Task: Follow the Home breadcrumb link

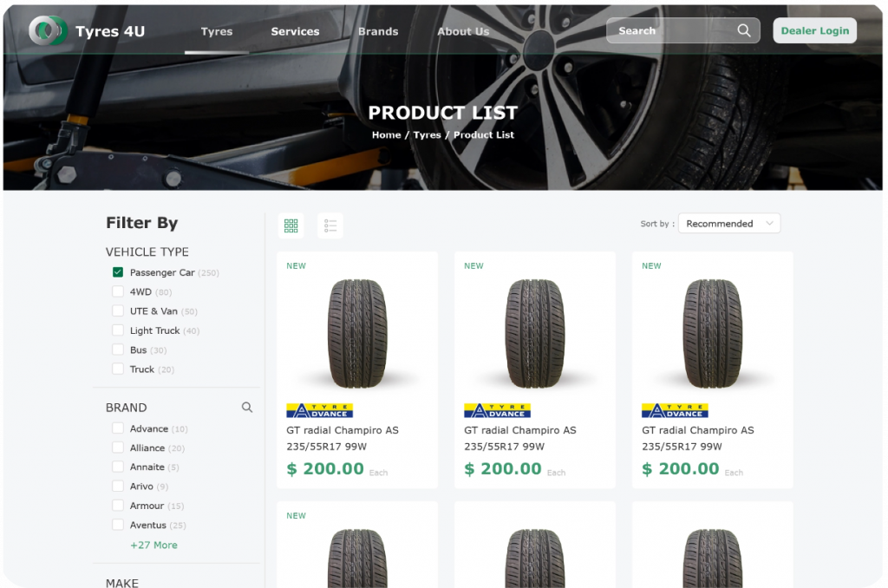Action: tap(386, 134)
